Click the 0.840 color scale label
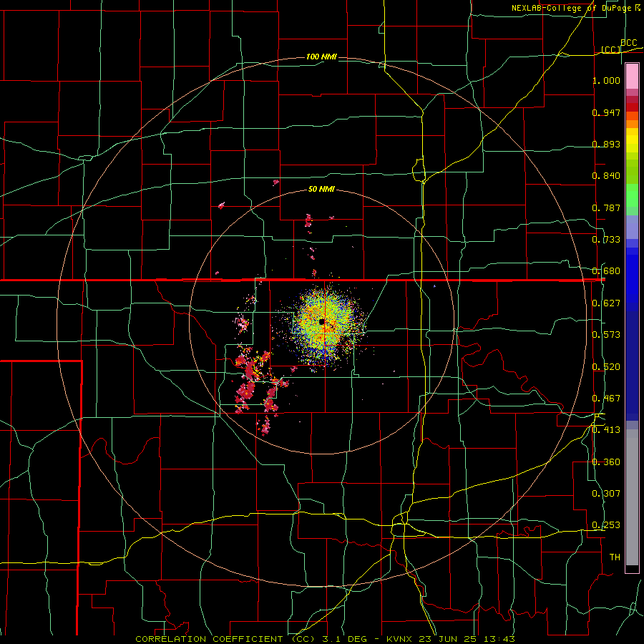Viewport: 644px width, 644px height. point(606,176)
